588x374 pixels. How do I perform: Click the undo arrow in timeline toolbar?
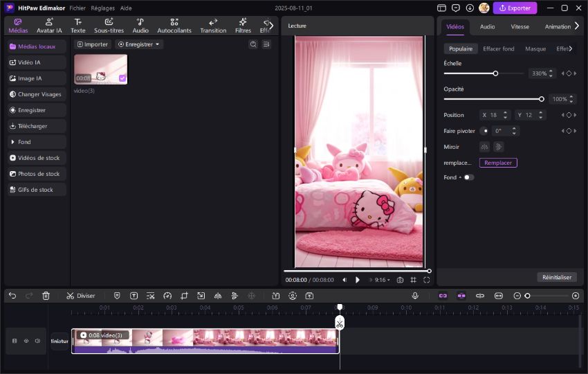(x=12, y=296)
